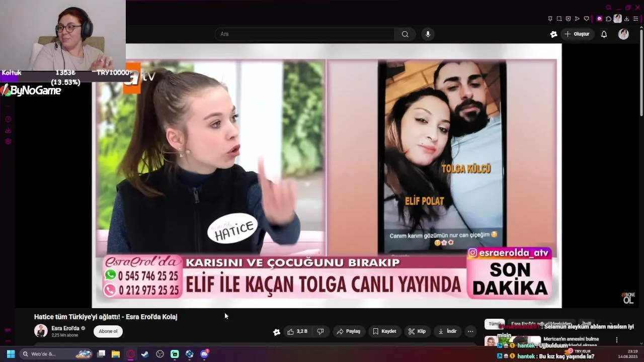Click the star badge icon beside Oluştur
The width and height of the screenshot is (644, 362).
pyautogui.click(x=553, y=34)
